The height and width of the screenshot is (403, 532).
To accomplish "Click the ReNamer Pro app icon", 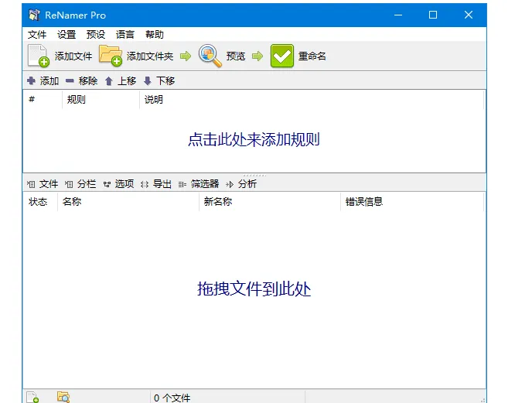I will [x=34, y=15].
